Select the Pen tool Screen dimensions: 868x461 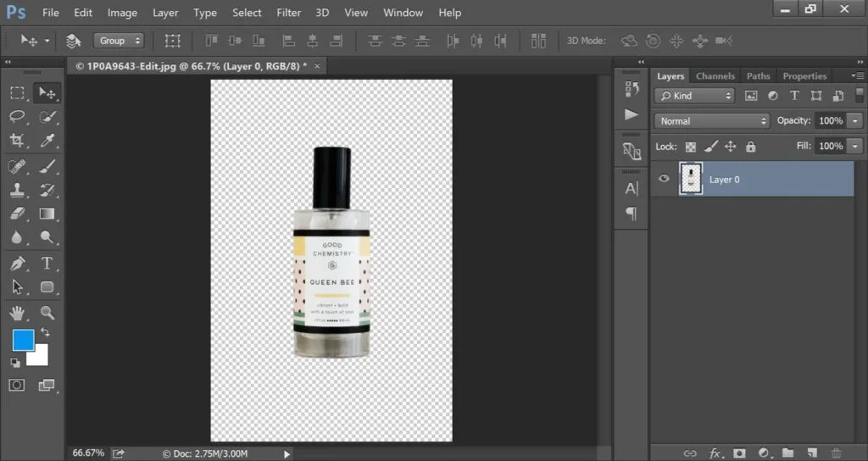(17, 264)
